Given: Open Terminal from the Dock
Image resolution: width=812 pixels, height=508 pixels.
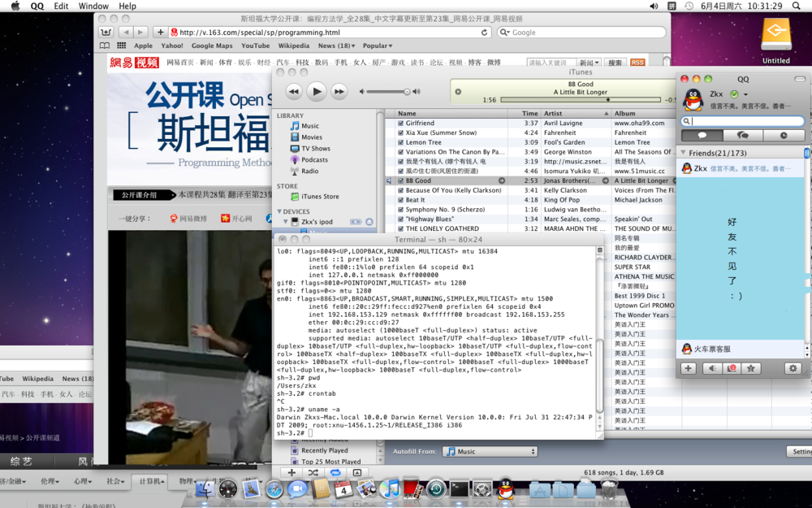Looking at the screenshot, I should 459,488.
